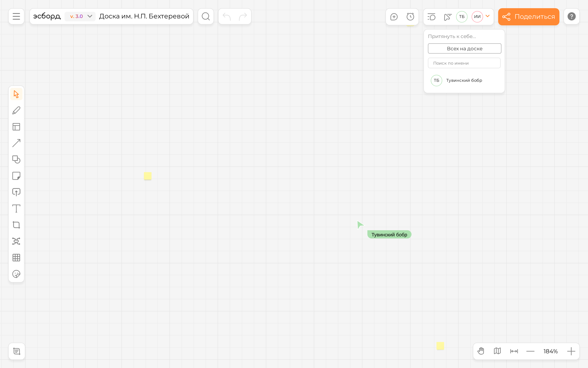The height and width of the screenshot is (368, 588).
Task: Select Тувинский бобр in the participants list
Action: tap(464, 80)
